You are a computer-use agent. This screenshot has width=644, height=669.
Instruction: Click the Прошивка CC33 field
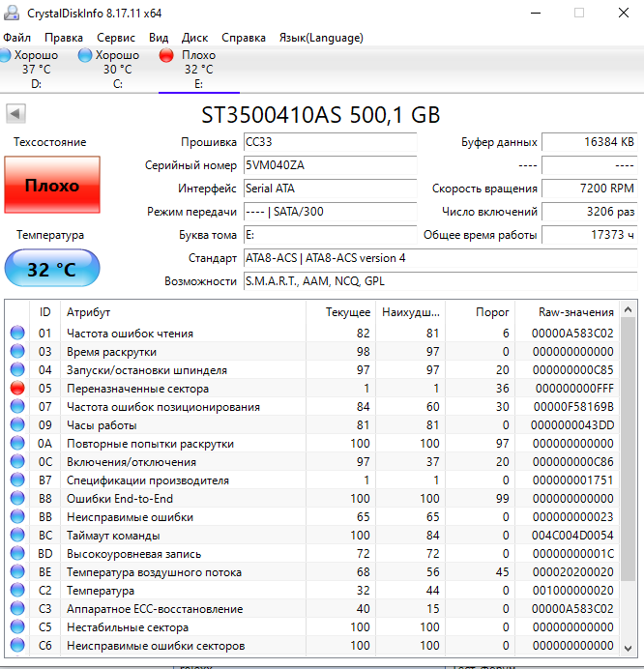coord(329,142)
